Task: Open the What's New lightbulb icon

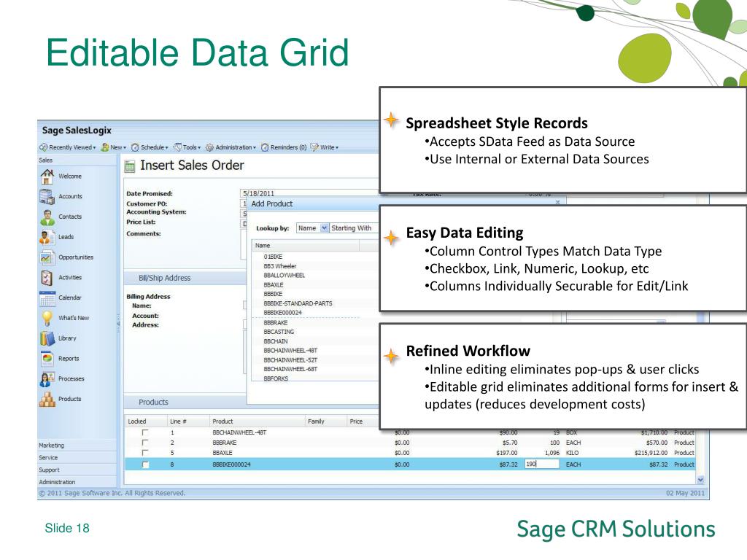Action: [47, 318]
